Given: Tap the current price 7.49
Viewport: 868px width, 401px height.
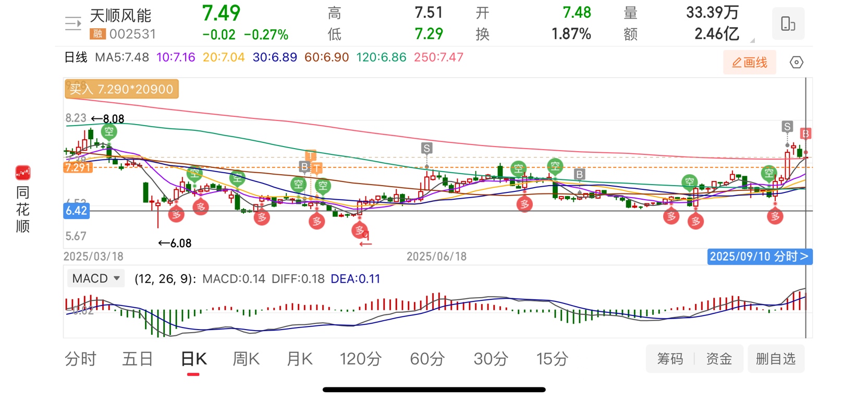Looking at the screenshot, I should (222, 13).
